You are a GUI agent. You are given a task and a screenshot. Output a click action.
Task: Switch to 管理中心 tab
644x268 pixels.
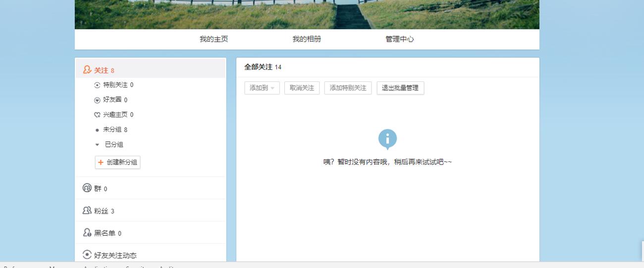coord(400,39)
